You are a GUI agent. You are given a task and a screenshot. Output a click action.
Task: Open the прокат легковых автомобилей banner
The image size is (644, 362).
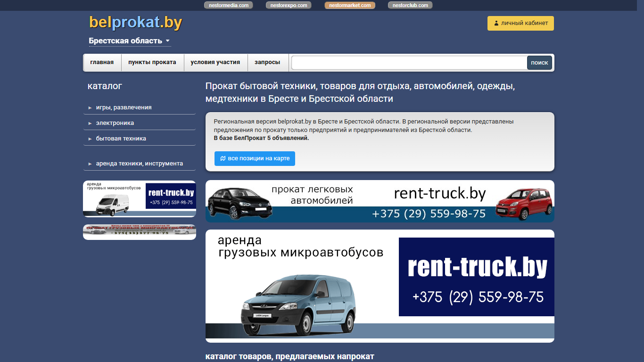click(380, 201)
